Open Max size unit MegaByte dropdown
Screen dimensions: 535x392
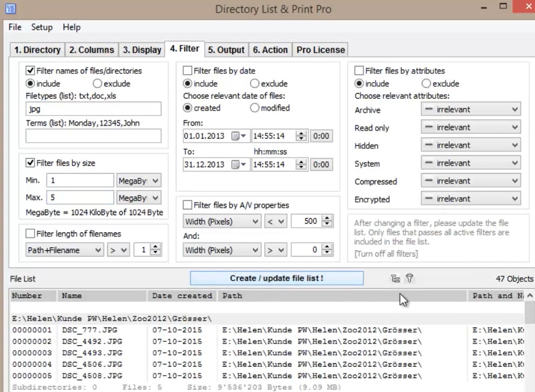coord(139,198)
